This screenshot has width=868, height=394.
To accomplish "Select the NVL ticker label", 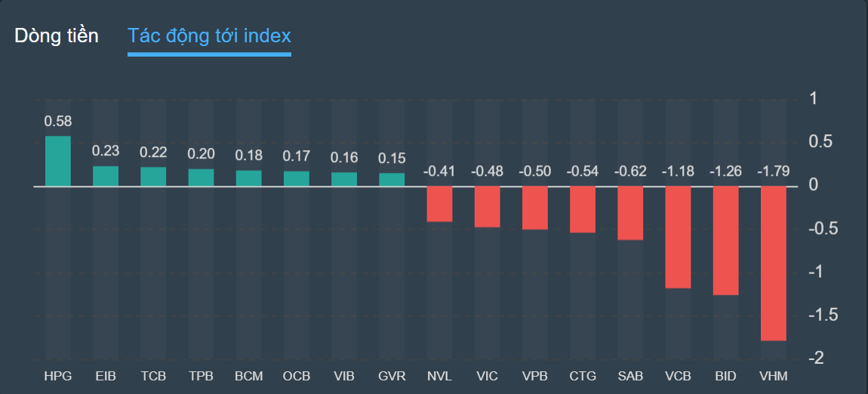I will click(439, 375).
